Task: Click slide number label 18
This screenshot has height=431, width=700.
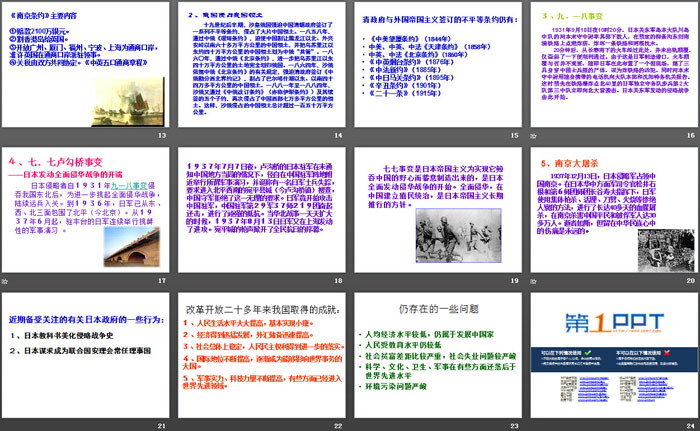Action: 338,280
